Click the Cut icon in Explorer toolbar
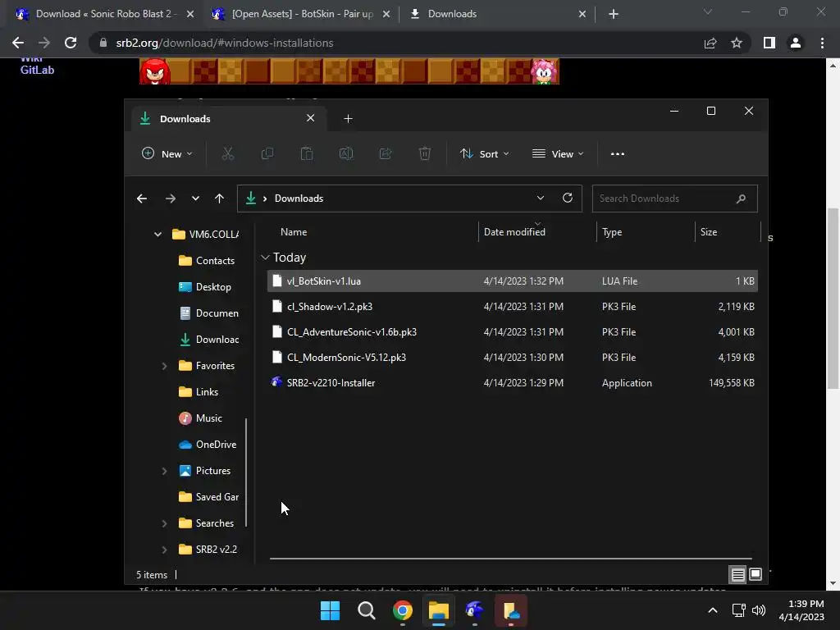Viewport: 840px width, 630px height. pyautogui.click(x=228, y=153)
